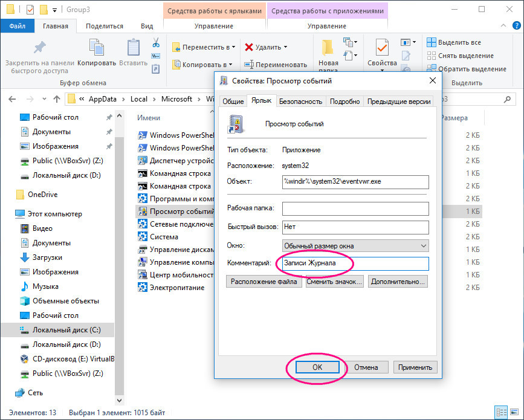Click AppData in the address bar path
524x420 pixels.
click(x=103, y=99)
